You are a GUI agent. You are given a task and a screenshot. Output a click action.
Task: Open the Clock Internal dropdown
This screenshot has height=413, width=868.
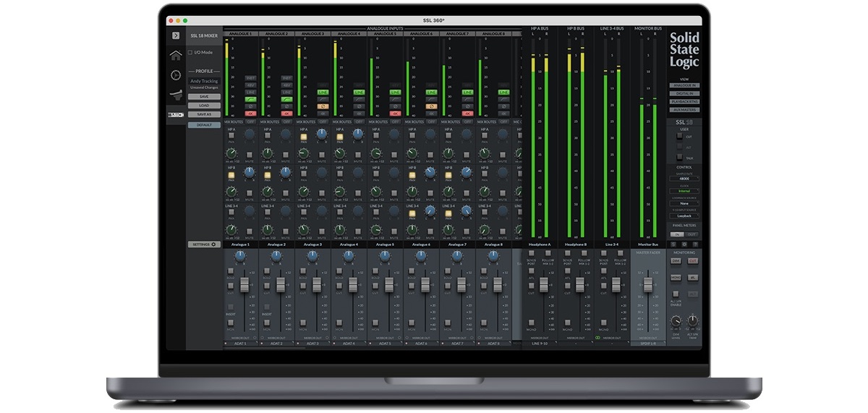(684, 191)
